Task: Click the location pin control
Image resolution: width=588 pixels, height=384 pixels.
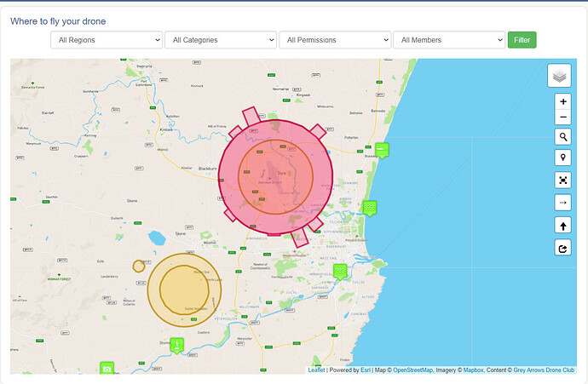Action: [x=562, y=158]
